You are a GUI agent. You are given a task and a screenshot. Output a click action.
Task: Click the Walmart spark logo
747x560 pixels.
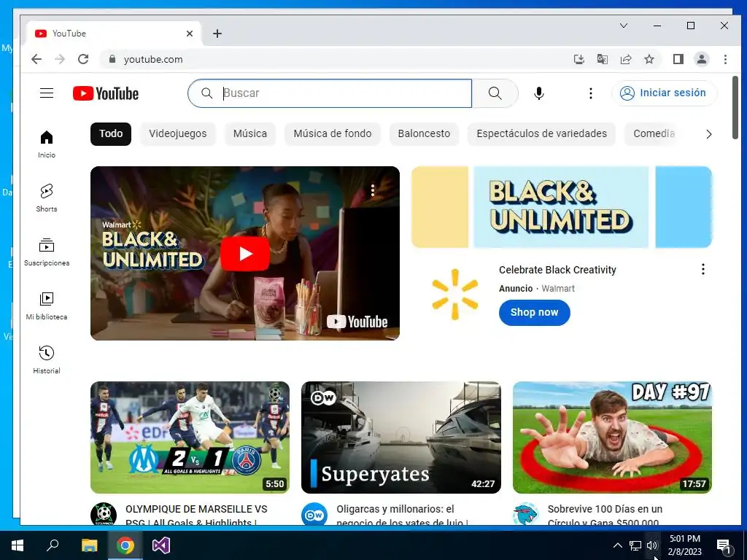455,295
